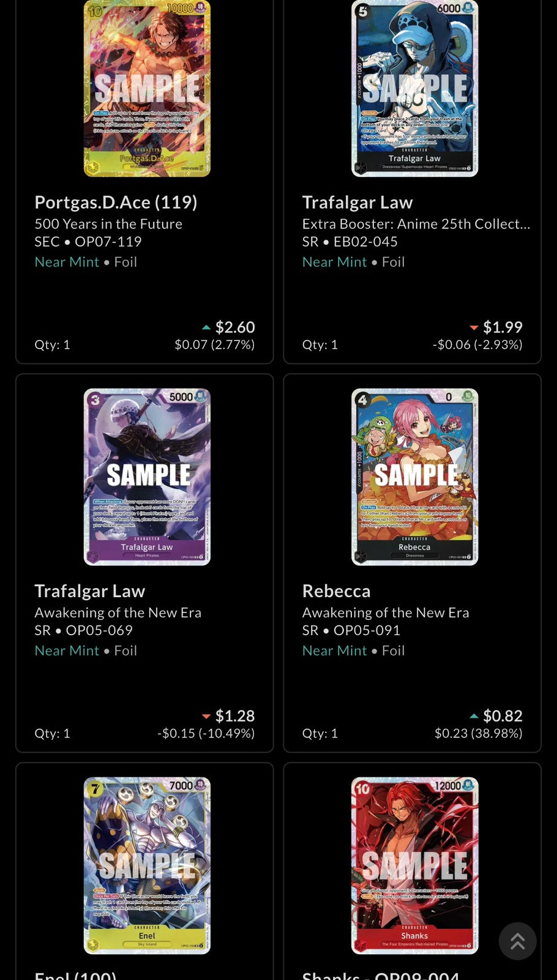This screenshot has width=557, height=980.
Task: Click the $2.60 price on Portgas.D.Ace
Action: click(235, 327)
